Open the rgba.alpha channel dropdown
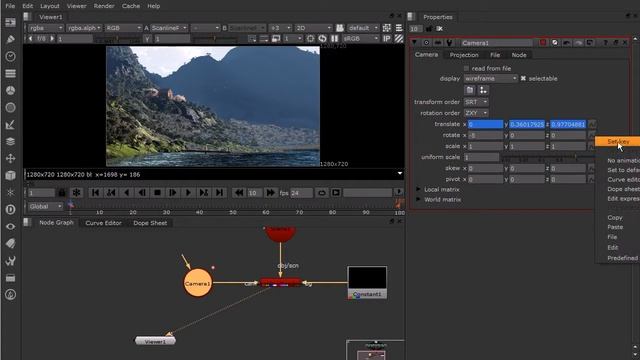This screenshot has width=640, height=360. (84, 28)
